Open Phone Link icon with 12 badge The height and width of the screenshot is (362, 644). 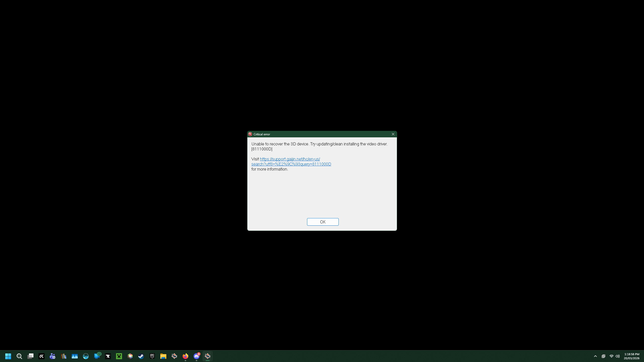97,356
